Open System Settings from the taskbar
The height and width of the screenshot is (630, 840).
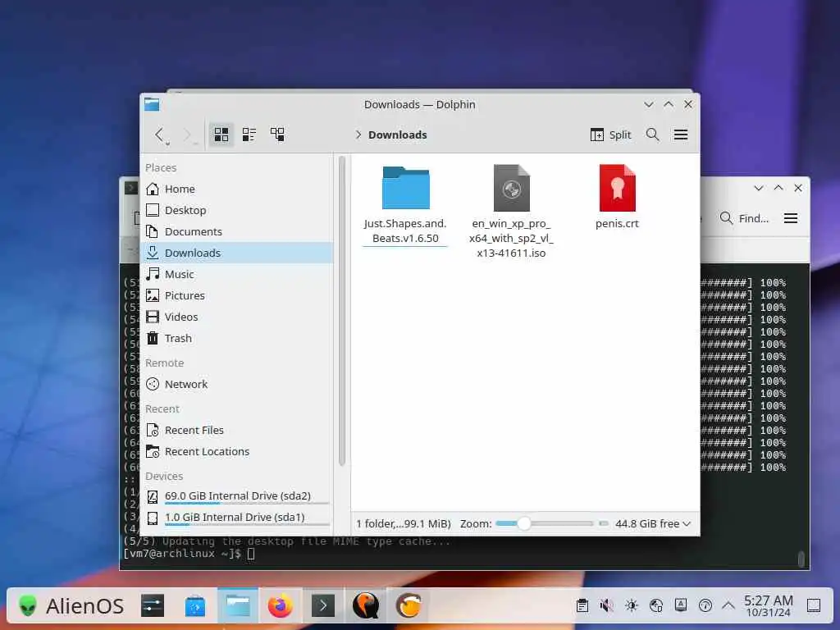[153, 606]
